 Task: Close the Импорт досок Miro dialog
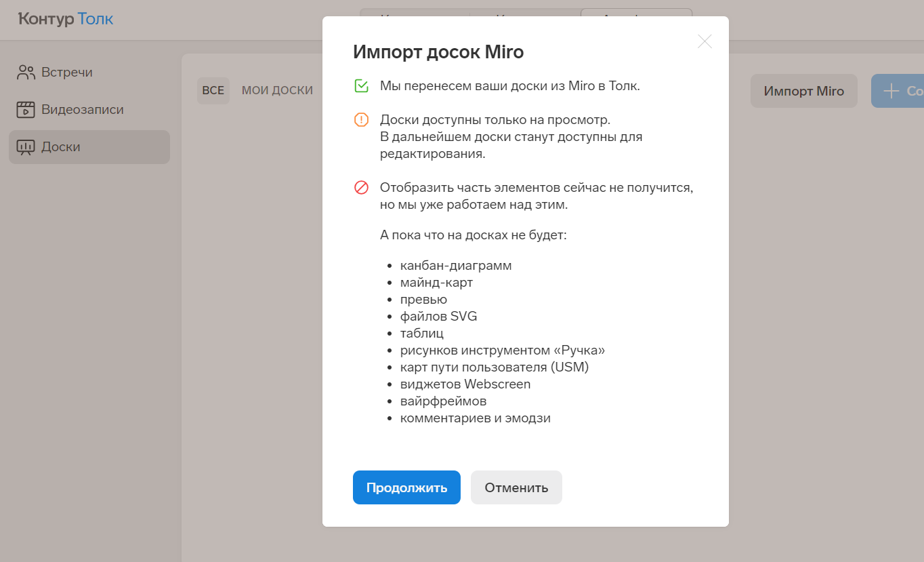click(x=705, y=41)
